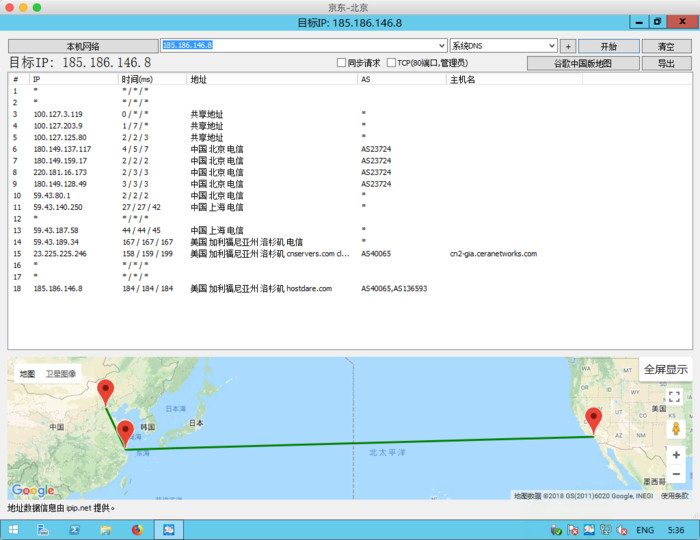
Task: Enable the TCP(80端口,管理员) checkbox
Action: tap(392, 63)
